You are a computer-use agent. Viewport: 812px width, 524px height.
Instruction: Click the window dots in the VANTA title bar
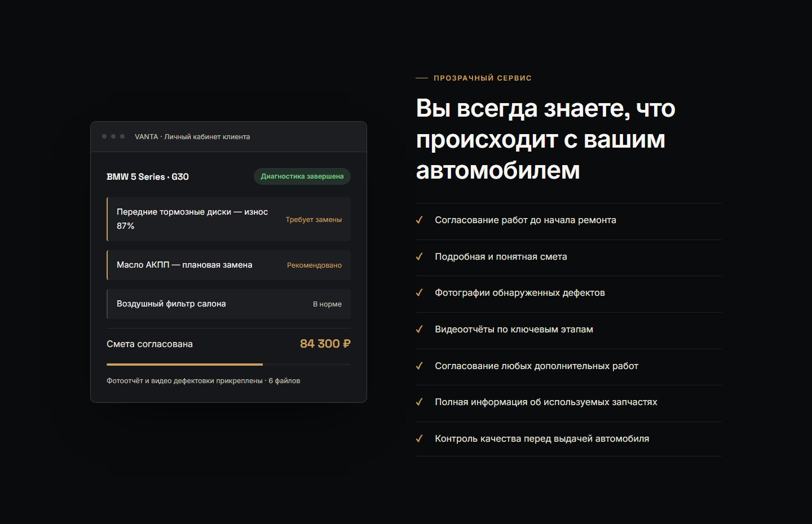[x=113, y=136]
